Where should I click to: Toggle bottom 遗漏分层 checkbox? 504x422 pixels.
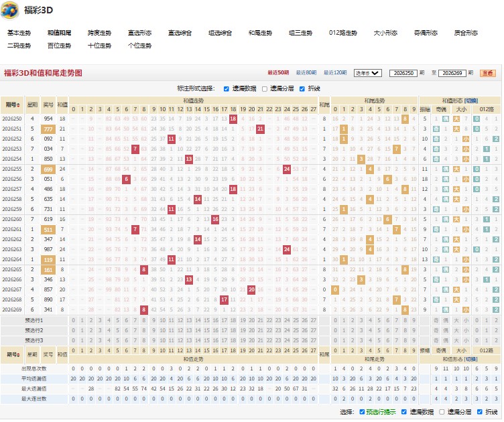tap(442, 412)
